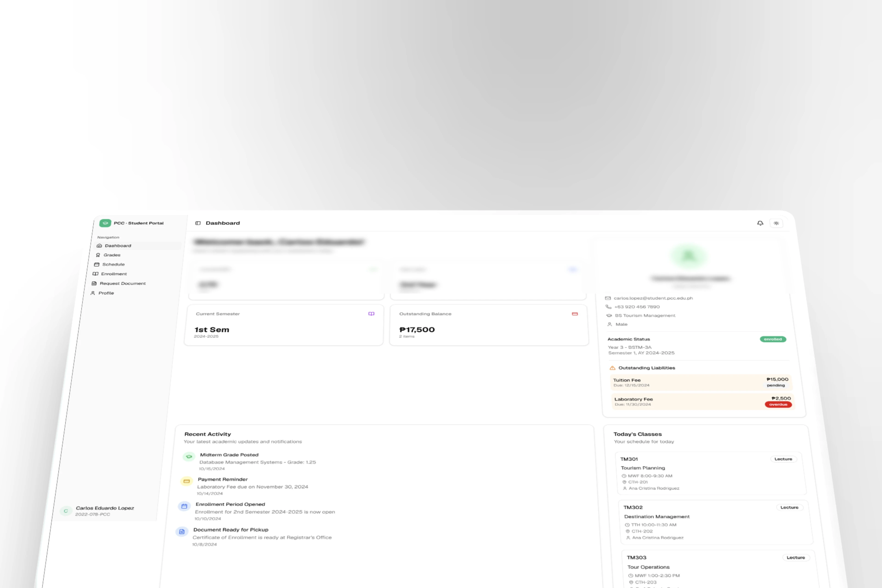Open the Document Ready for Pickup activity
The image size is (882, 588).
[x=254, y=537]
